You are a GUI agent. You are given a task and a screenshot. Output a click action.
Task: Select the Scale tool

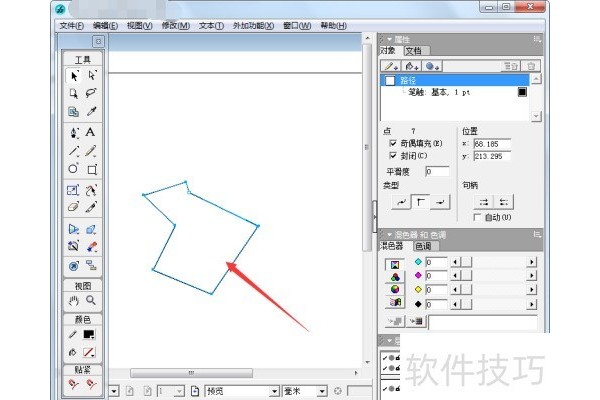[x=73, y=190]
